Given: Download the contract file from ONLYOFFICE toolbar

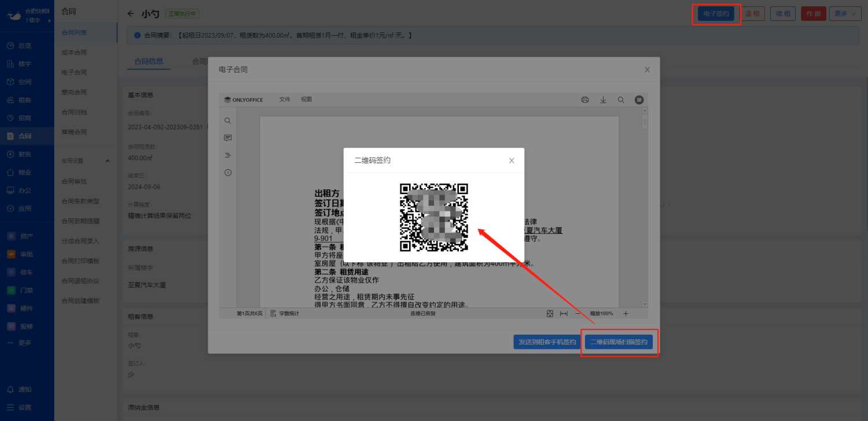Looking at the screenshot, I should click(603, 100).
